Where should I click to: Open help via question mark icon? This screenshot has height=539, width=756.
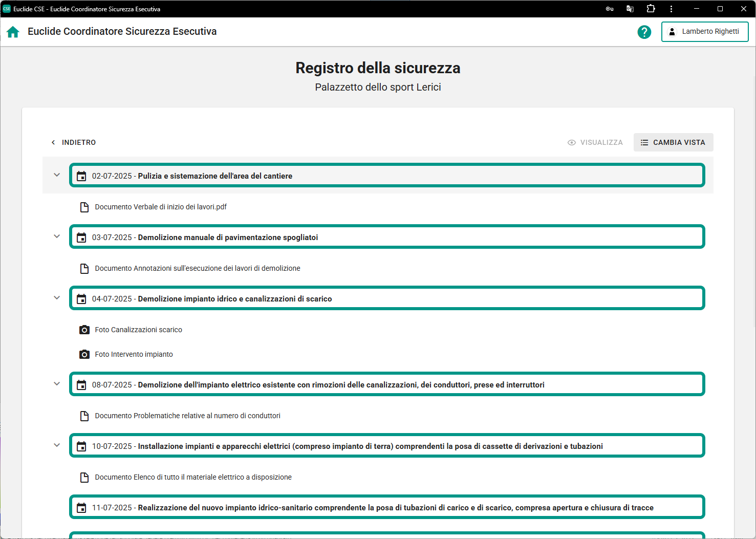[644, 32]
